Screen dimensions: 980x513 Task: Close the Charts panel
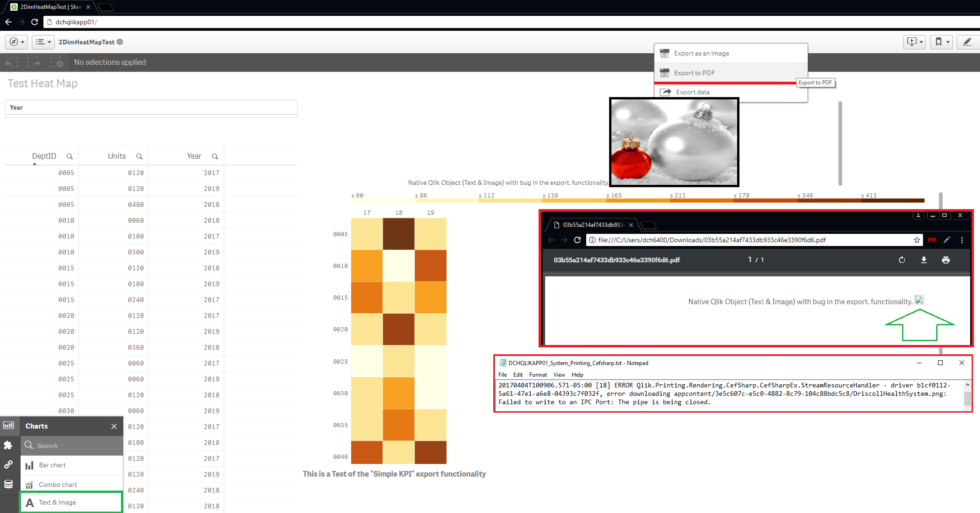point(114,426)
